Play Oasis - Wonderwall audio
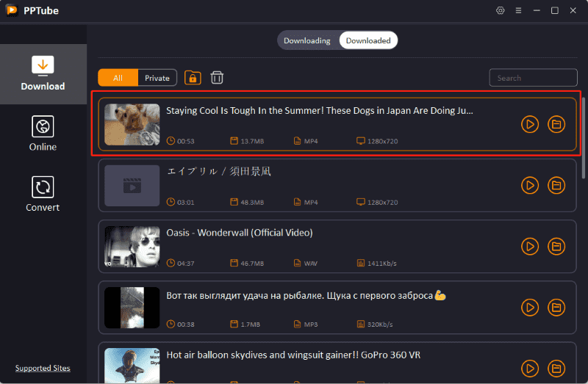 coord(530,247)
